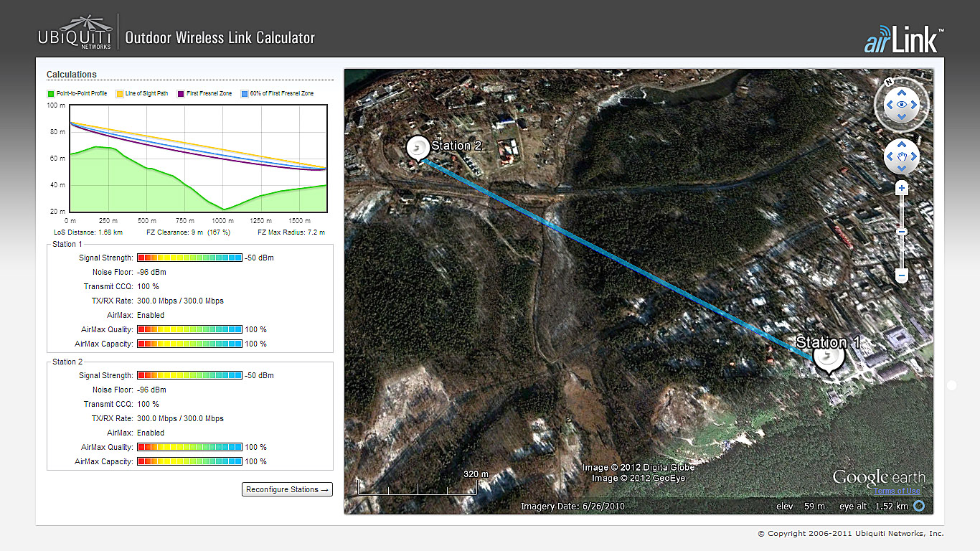Click the zoom slider handle
The height and width of the screenshot is (551, 980).
[x=903, y=232]
